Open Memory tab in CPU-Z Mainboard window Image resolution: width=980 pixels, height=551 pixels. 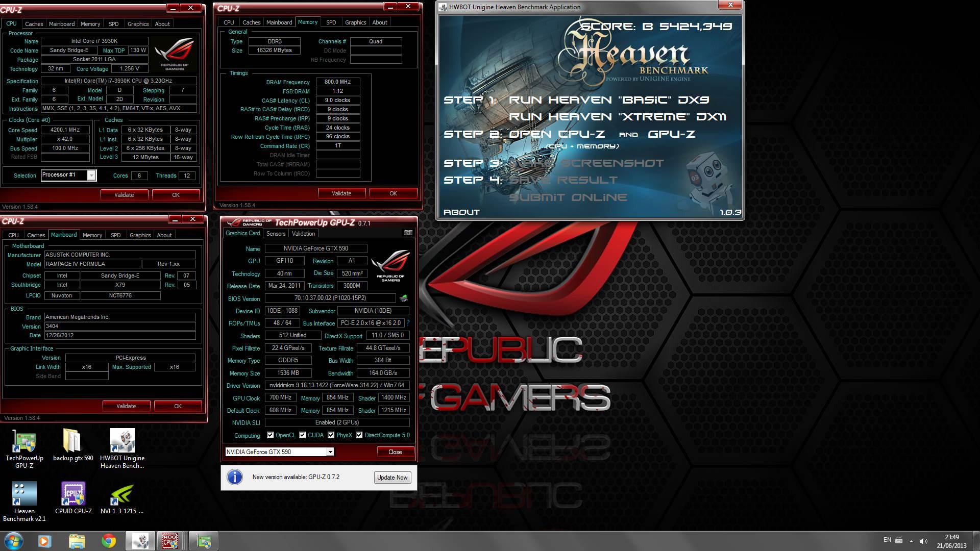(x=92, y=235)
